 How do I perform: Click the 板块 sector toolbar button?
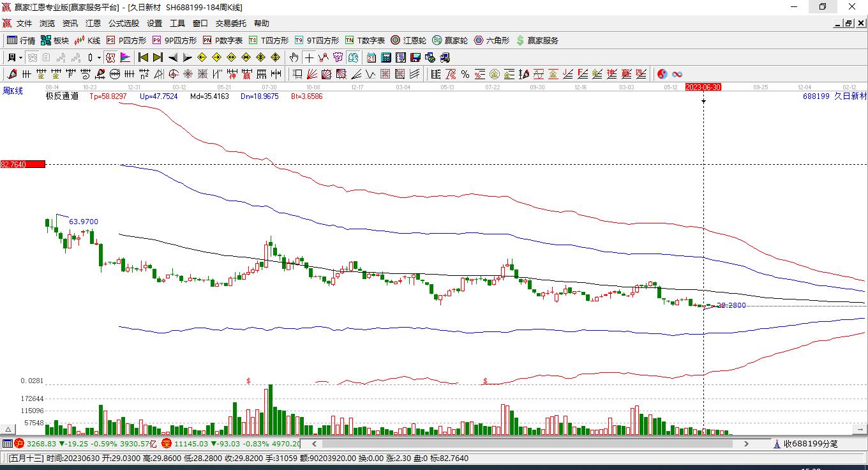(54, 40)
